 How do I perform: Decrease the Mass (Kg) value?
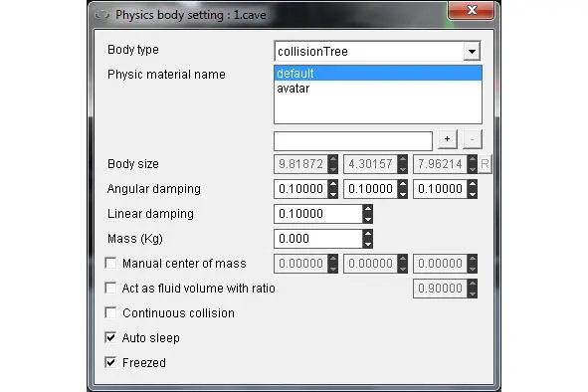368,243
